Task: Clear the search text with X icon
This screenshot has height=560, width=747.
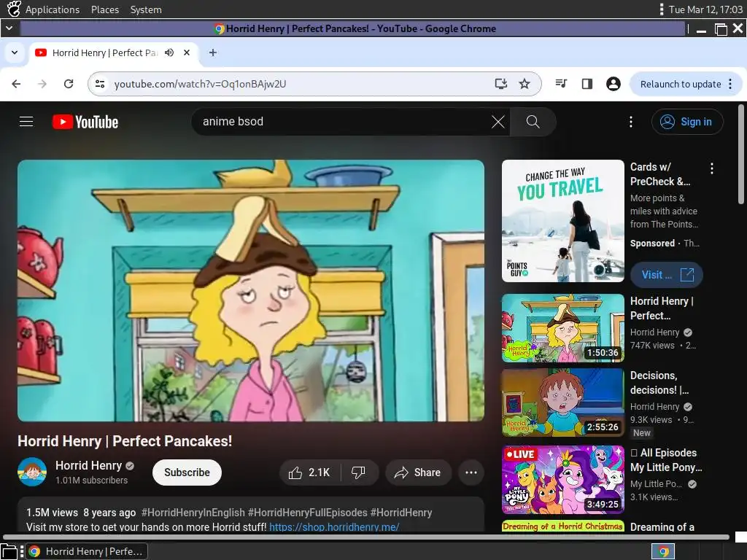Action: (x=498, y=122)
